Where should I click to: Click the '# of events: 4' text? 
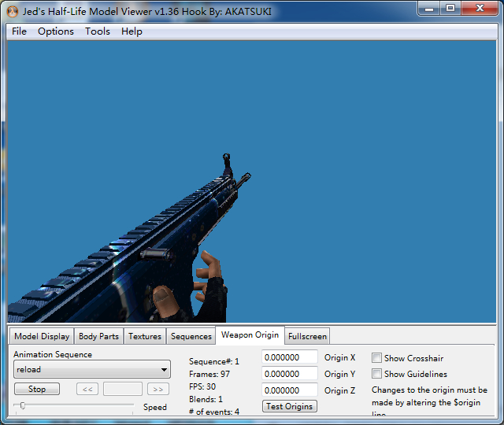click(x=214, y=412)
